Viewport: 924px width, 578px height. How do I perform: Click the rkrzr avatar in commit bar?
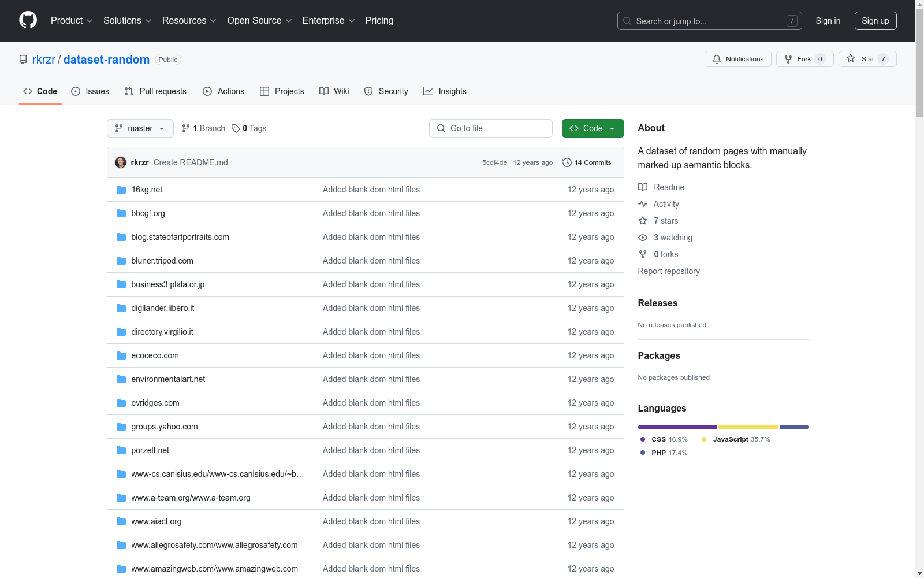pyautogui.click(x=121, y=162)
